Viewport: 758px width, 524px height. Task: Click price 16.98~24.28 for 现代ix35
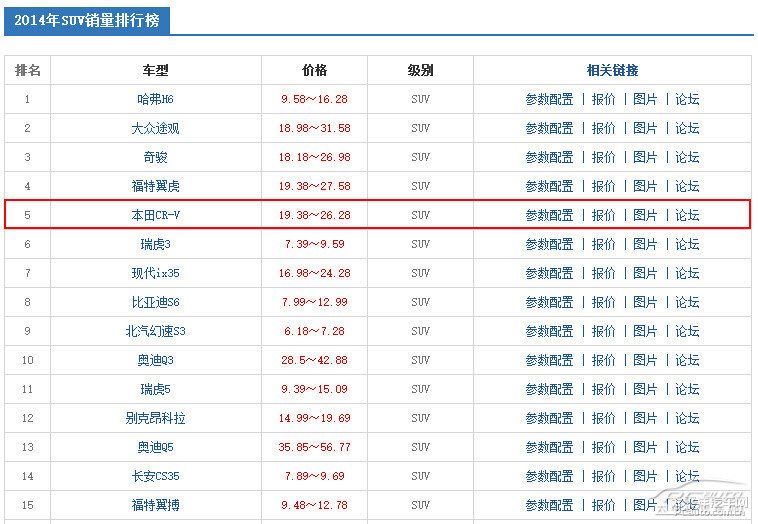314,273
